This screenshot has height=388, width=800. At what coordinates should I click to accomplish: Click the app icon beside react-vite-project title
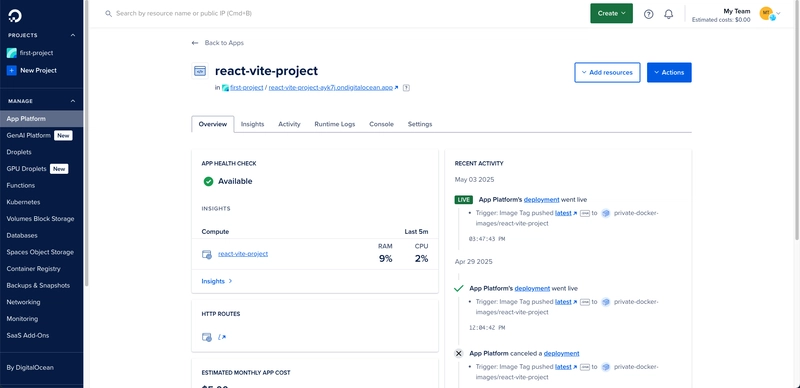200,71
